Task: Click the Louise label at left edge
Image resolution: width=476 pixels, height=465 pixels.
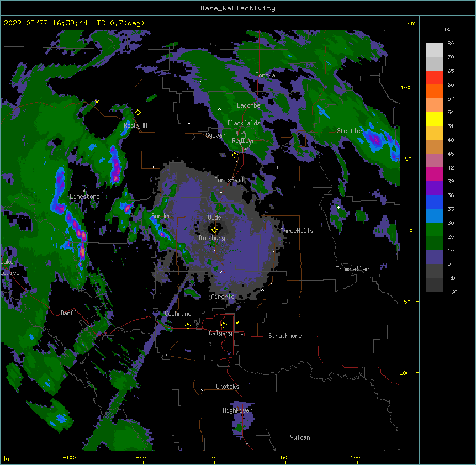Action: pyautogui.click(x=10, y=273)
